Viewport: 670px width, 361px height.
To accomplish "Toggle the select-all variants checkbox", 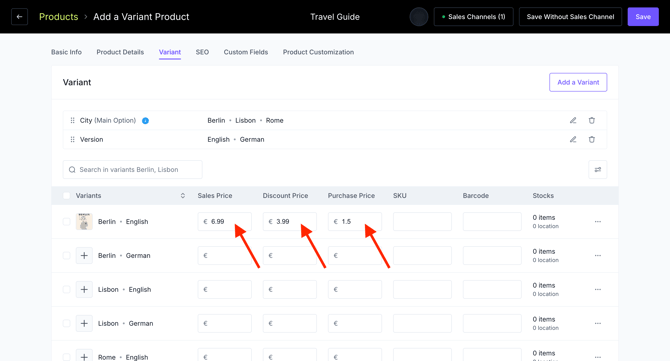I will coord(67,196).
